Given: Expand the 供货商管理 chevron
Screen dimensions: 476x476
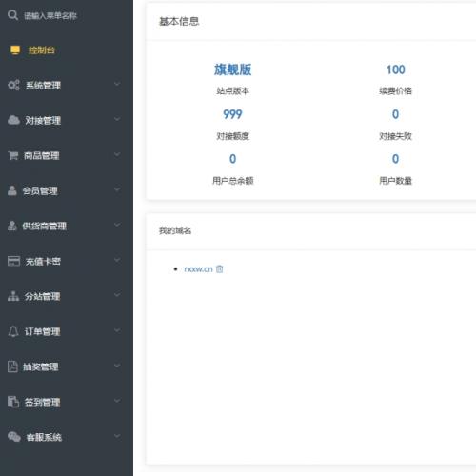Looking at the screenshot, I should (x=117, y=225).
